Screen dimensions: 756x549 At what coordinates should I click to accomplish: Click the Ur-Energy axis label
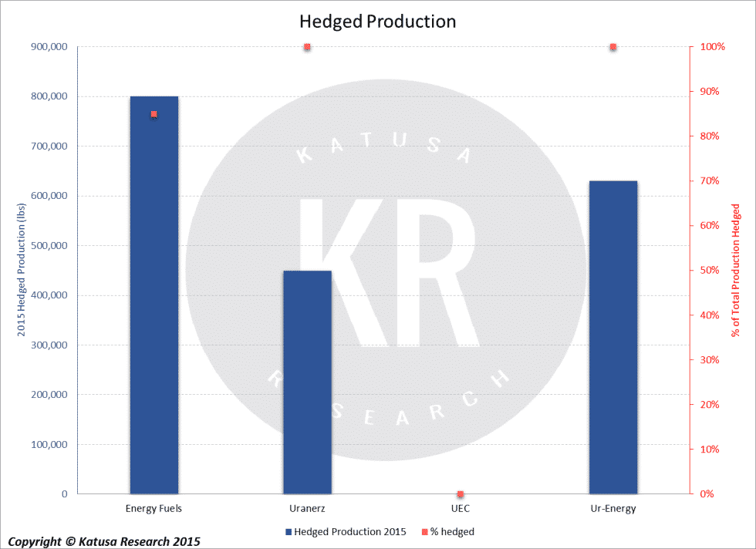click(x=613, y=508)
